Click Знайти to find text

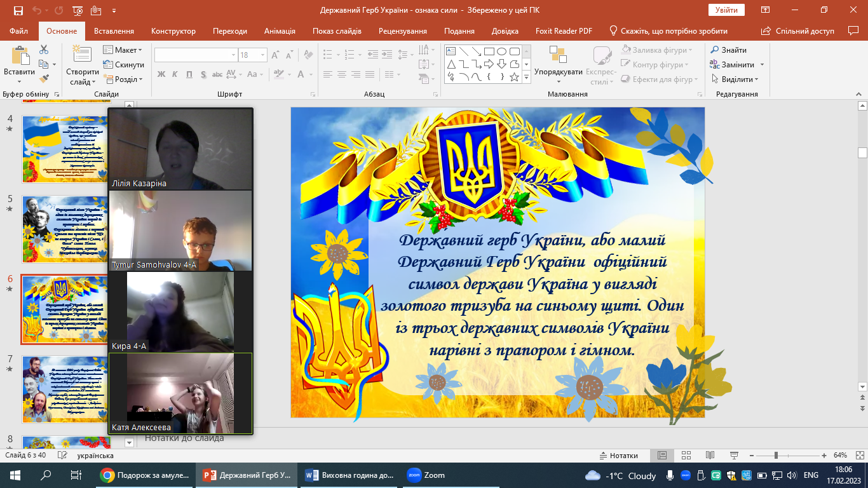729,50
